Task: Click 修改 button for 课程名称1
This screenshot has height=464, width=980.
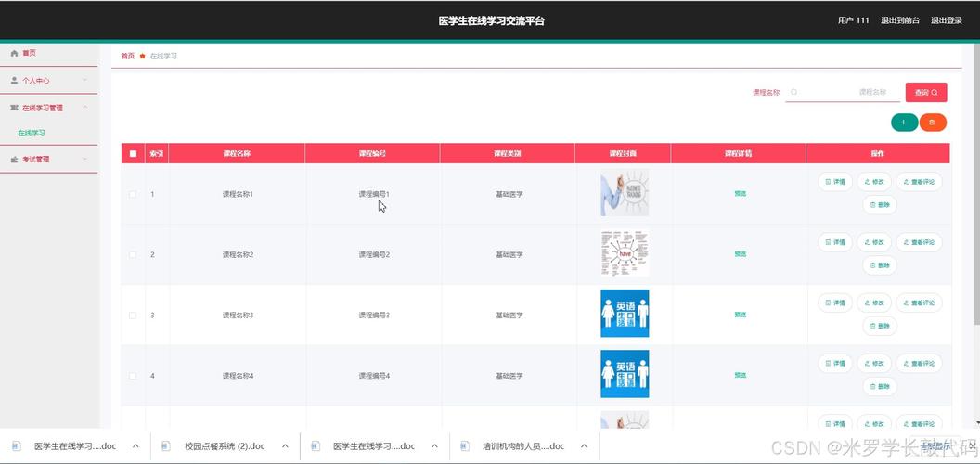Action: point(874,182)
